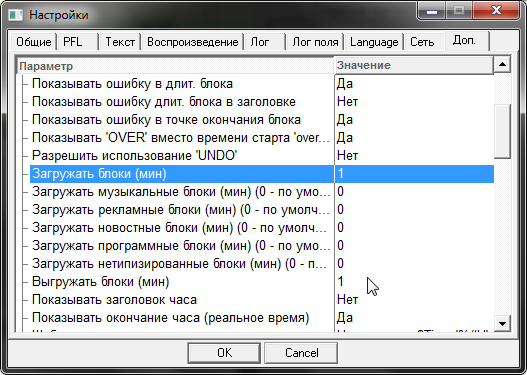
Task: Minimize the Настройки window
Action: click(x=432, y=11)
